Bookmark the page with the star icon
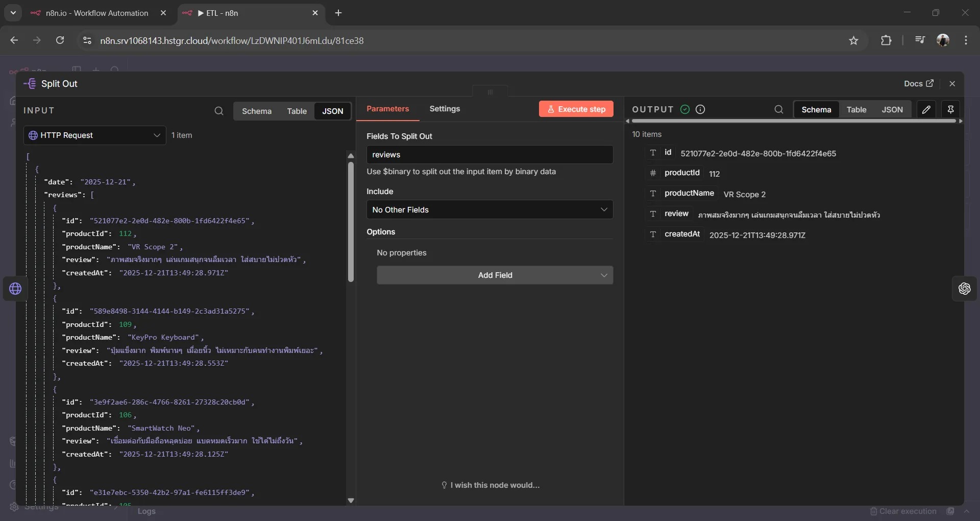 point(854,41)
